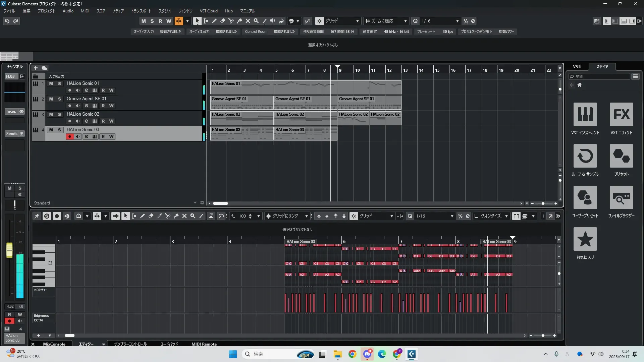Switch to the MixConsole tab
This screenshot has width=644, height=362.
tap(54, 344)
